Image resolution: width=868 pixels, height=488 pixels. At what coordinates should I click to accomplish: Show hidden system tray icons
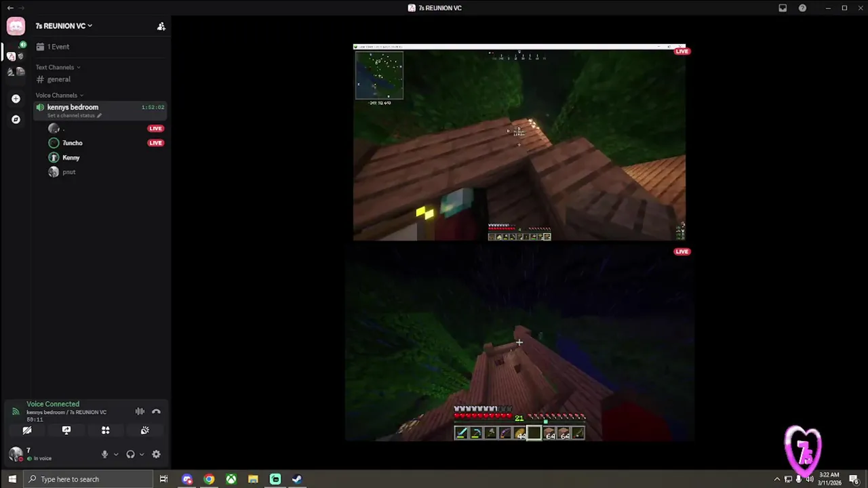point(777,479)
